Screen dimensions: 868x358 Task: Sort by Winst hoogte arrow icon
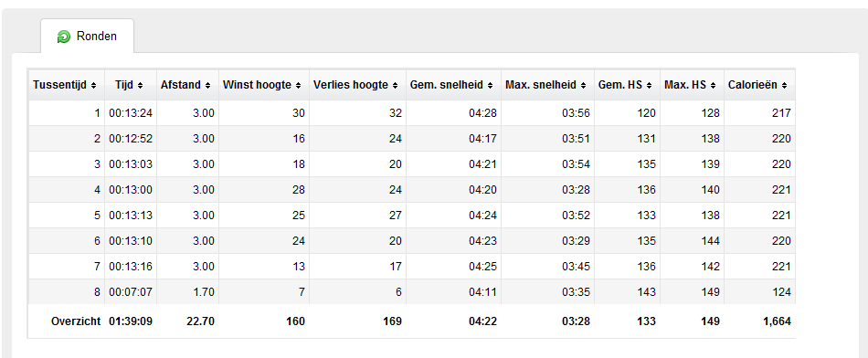[299, 85]
